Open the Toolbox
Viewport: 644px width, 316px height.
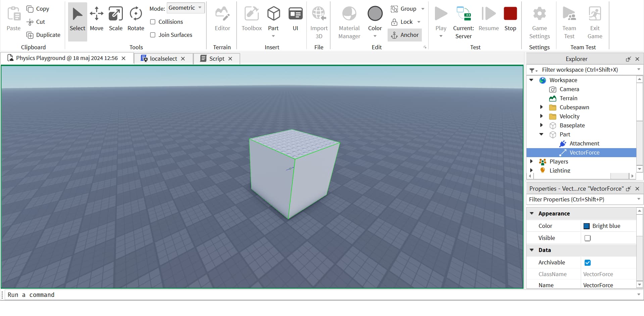coord(251,18)
